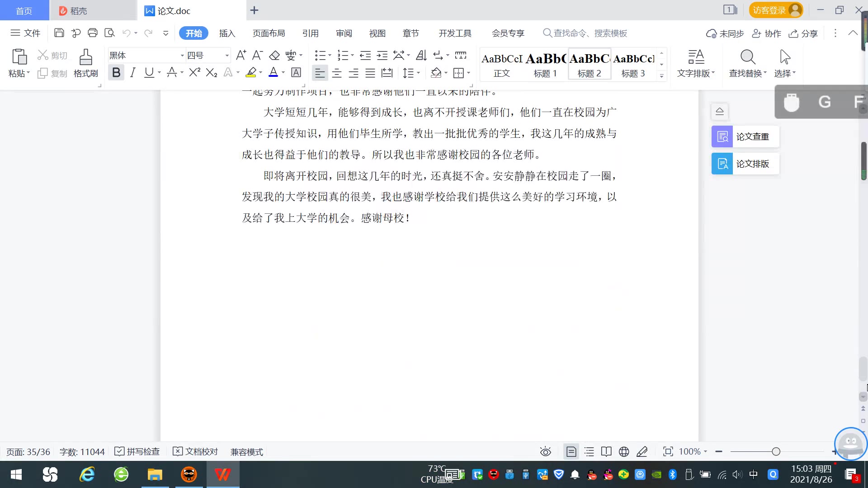The width and height of the screenshot is (868, 488).
Task: Increase font size with A+ icon
Action: (x=241, y=55)
